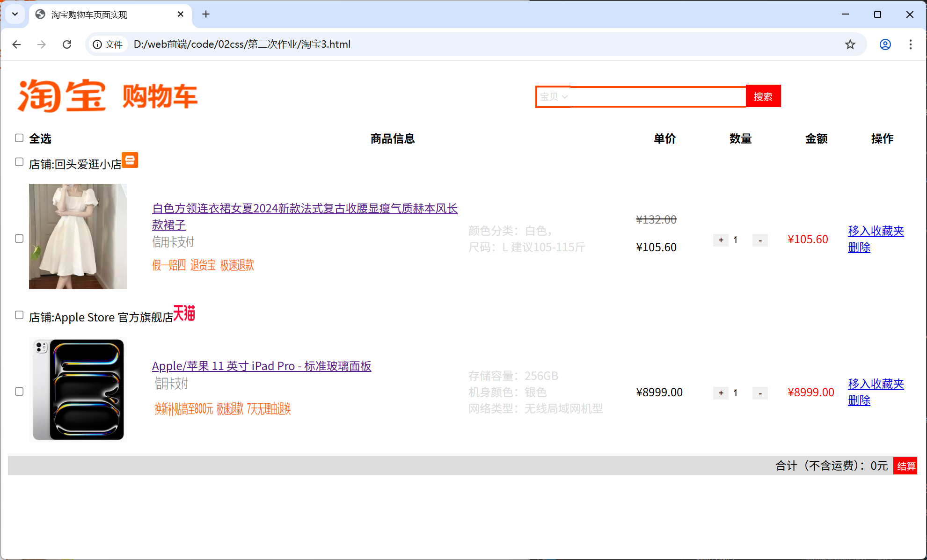The height and width of the screenshot is (560, 927).
Task: Click the 商品信息 column header
Action: click(393, 138)
